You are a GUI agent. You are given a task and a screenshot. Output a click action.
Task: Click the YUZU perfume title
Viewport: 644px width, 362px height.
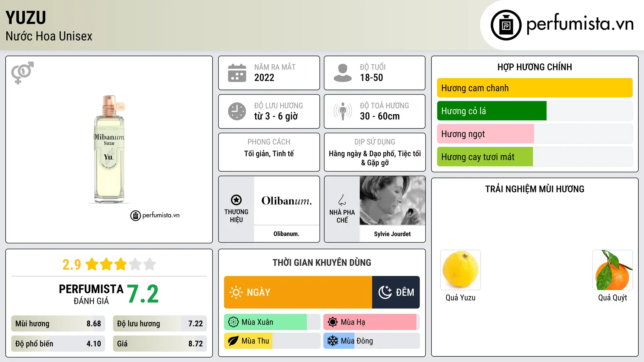tap(26, 18)
